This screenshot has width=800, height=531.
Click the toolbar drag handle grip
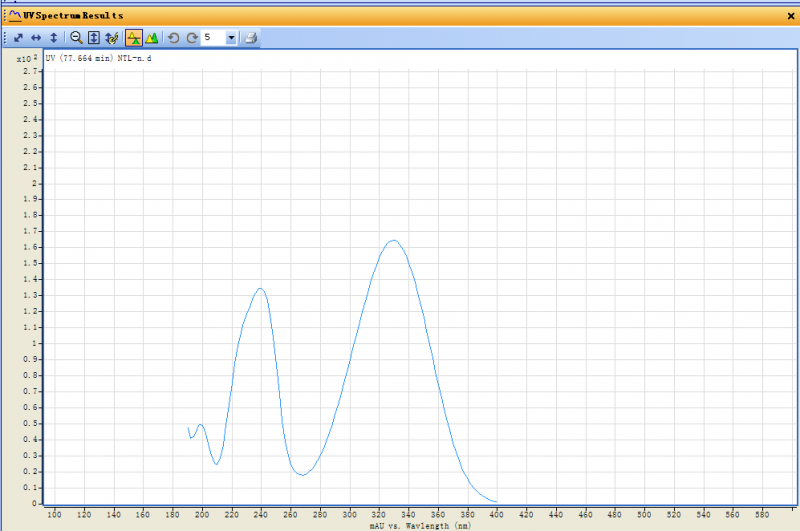pos(5,38)
